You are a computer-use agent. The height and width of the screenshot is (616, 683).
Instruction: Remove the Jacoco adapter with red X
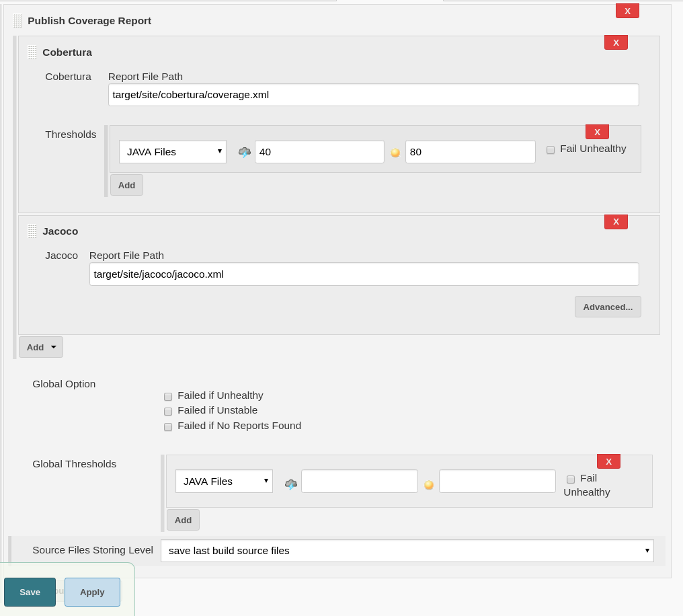pos(616,221)
